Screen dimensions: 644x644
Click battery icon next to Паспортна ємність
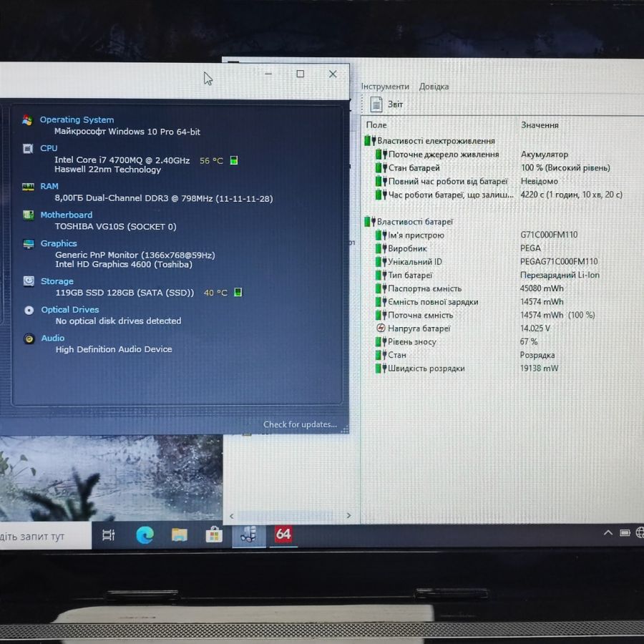(381, 288)
